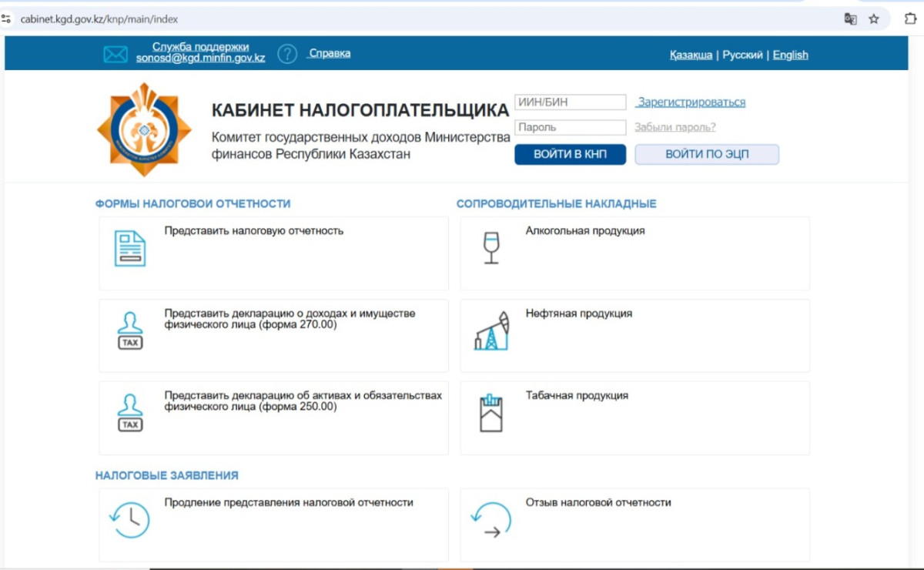
Task: Click the envelope support email icon
Action: click(115, 55)
